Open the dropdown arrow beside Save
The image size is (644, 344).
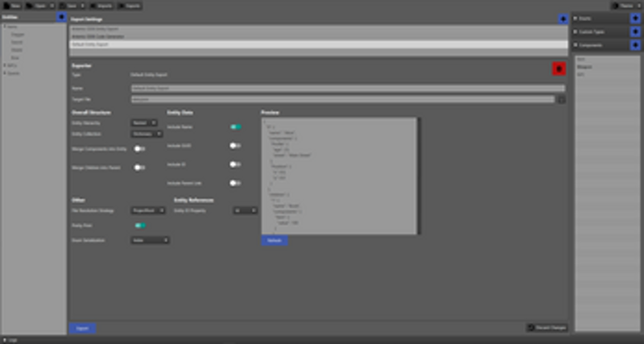point(83,6)
